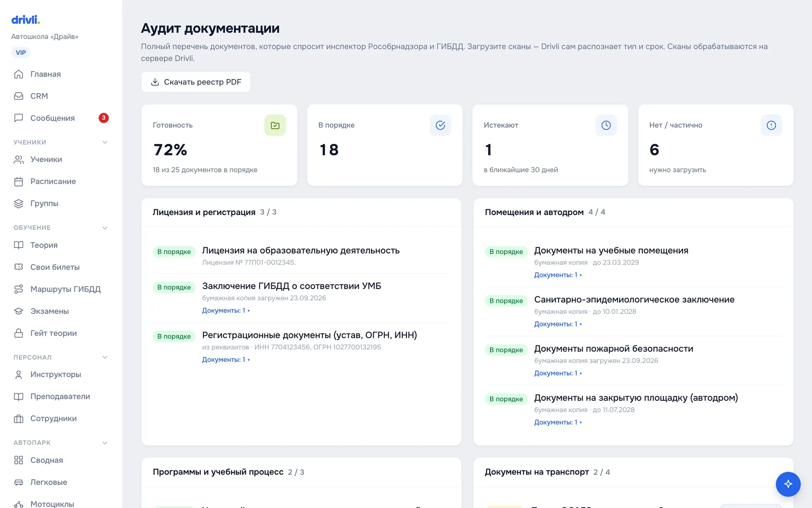Collapse the АВТОПАРК sidebar section

coord(105,443)
